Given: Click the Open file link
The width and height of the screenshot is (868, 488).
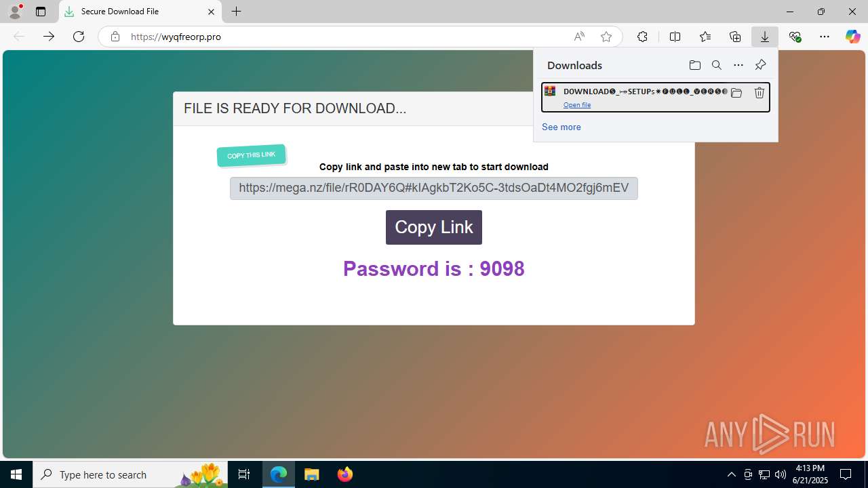Looking at the screenshot, I should (x=577, y=105).
